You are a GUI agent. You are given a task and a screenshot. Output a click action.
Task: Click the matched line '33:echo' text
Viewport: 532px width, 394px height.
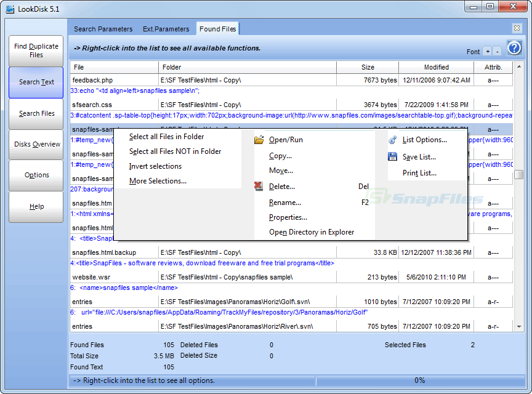(x=135, y=91)
